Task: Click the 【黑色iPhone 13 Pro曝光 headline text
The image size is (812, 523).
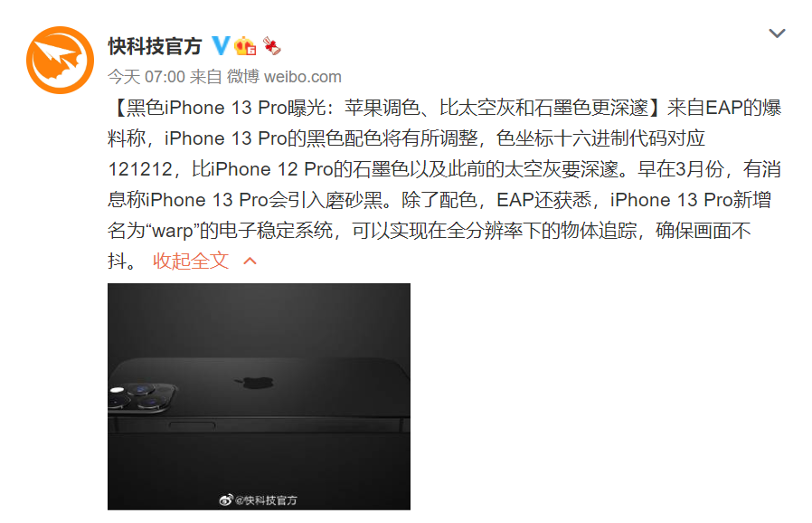Action: pos(220,108)
